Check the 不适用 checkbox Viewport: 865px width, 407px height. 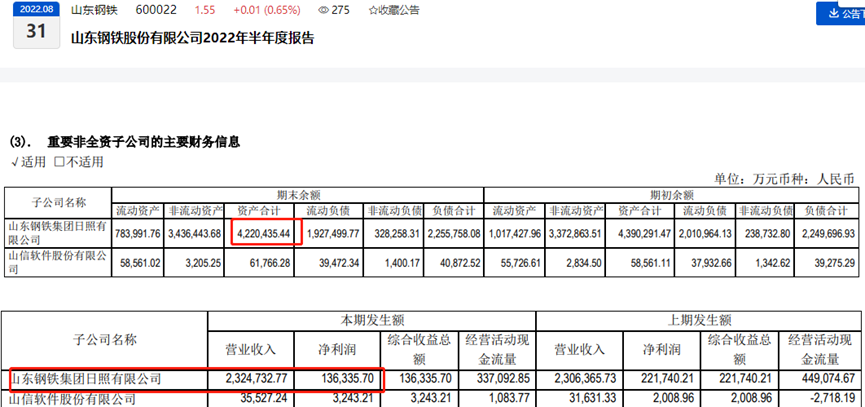coord(60,161)
